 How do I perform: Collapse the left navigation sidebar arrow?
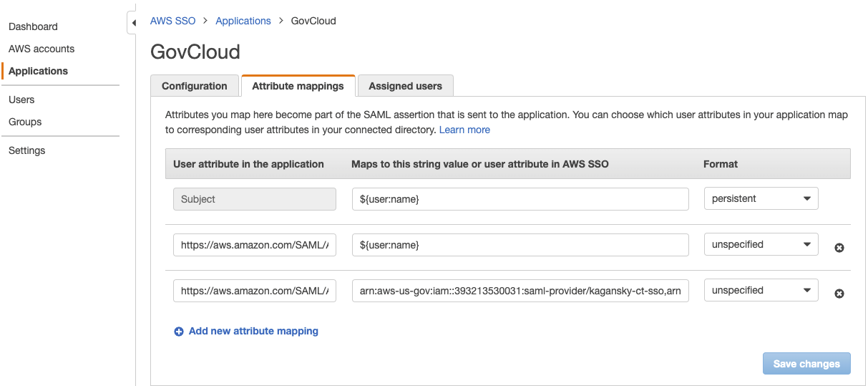(133, 23)
